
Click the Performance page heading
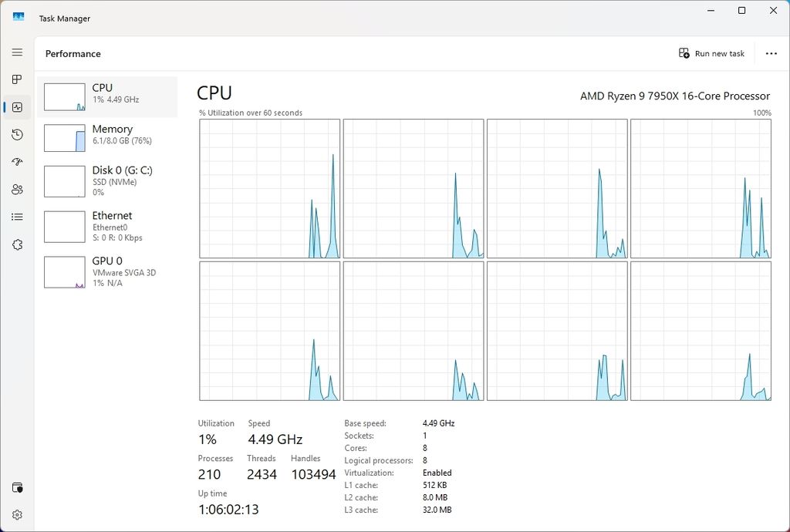coord(73,53)
